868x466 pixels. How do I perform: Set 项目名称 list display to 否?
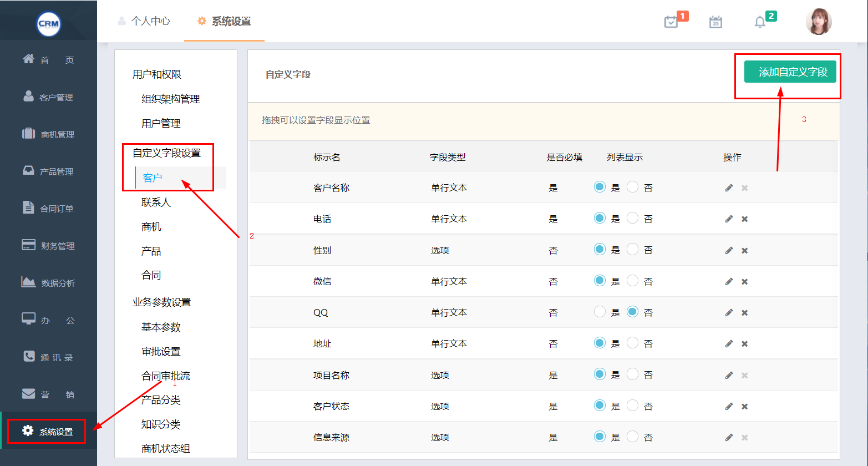[632, 374]
